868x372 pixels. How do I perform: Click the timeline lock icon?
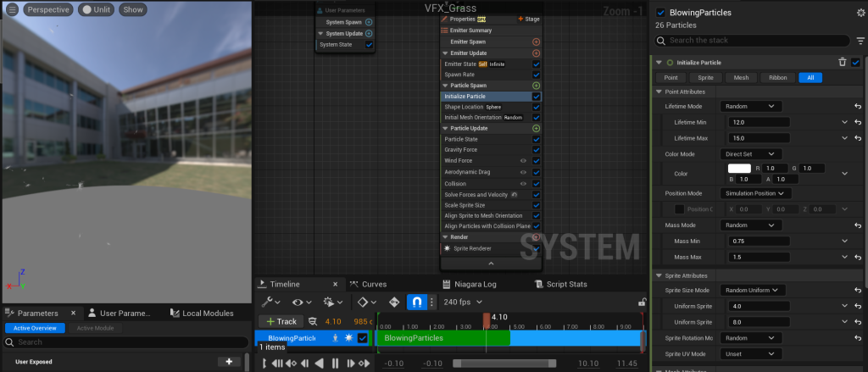click(642, 303)
